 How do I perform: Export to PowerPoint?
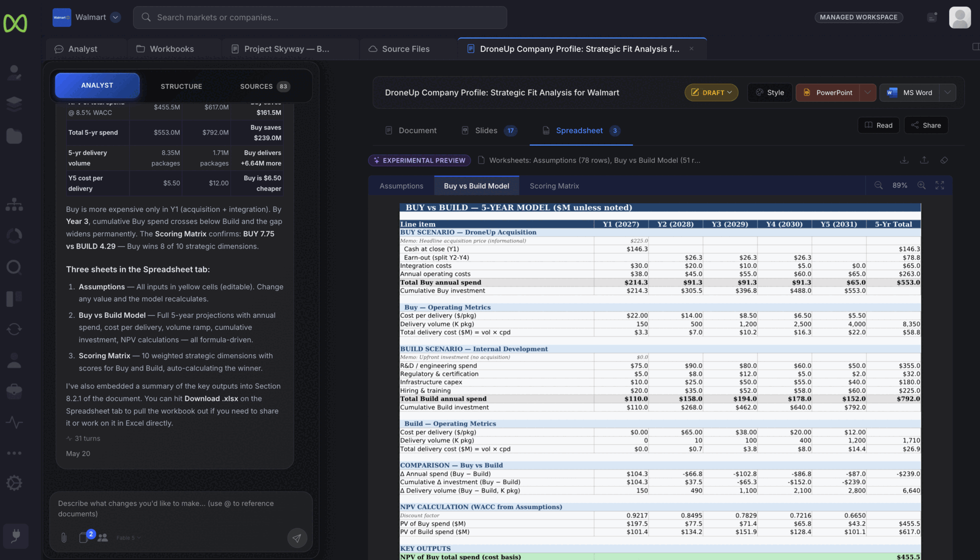(x=827, y=92)
